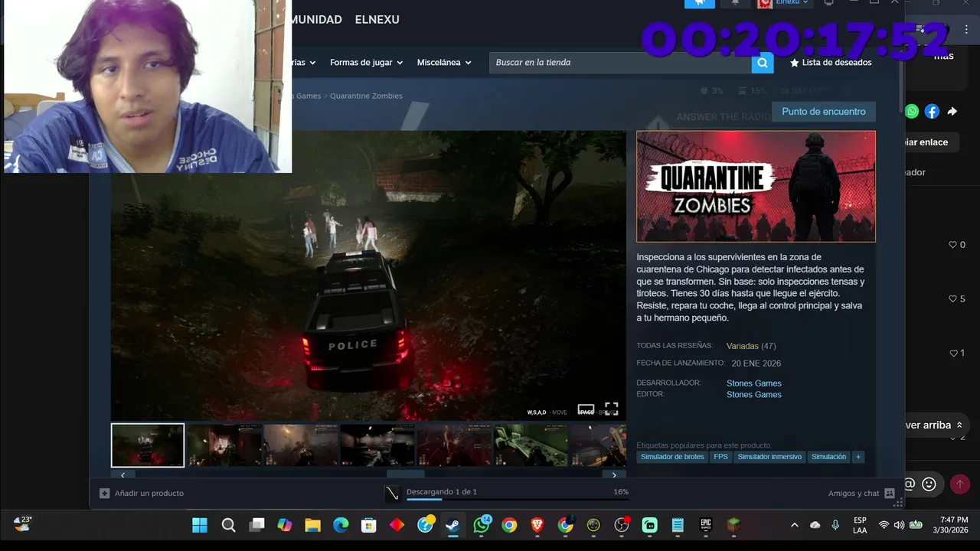Open the clock showing 7:47 PM
The width and height of the screenshot is (980, 551).
[950, 525]
